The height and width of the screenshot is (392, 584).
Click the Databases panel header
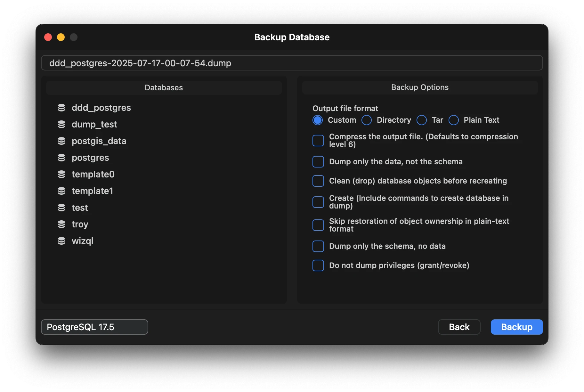pyautogui.click(x=164, y=87)
